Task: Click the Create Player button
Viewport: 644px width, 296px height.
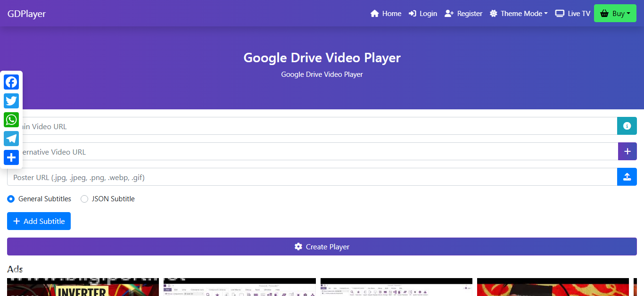Action: click(322, 247)
